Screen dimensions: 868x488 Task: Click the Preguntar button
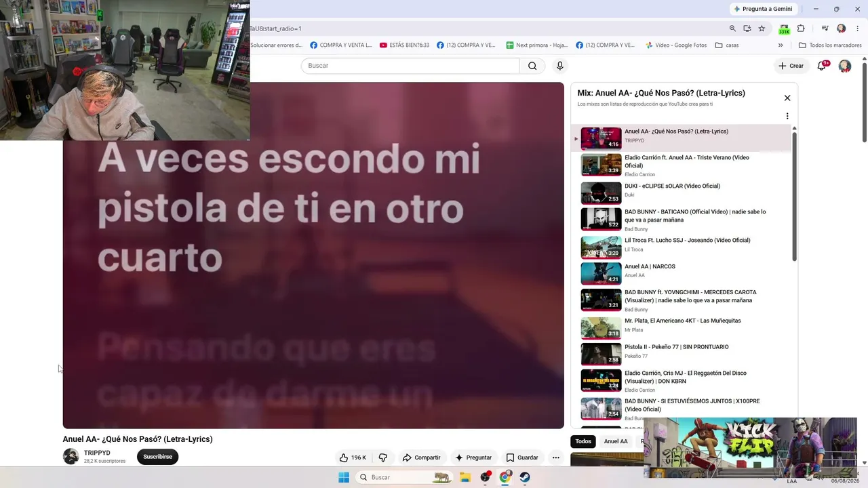[473, 457]
